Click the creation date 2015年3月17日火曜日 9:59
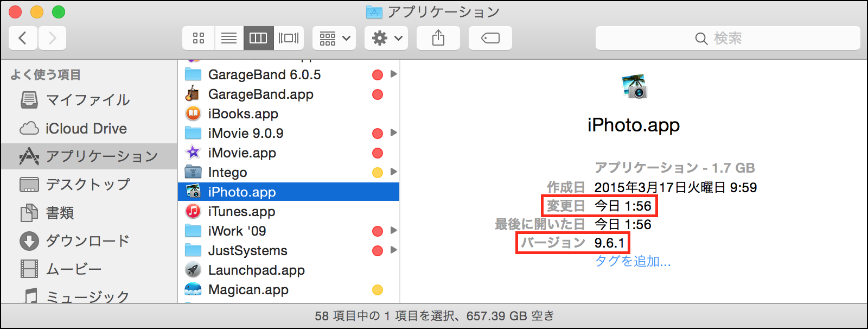 pos(675,187)
